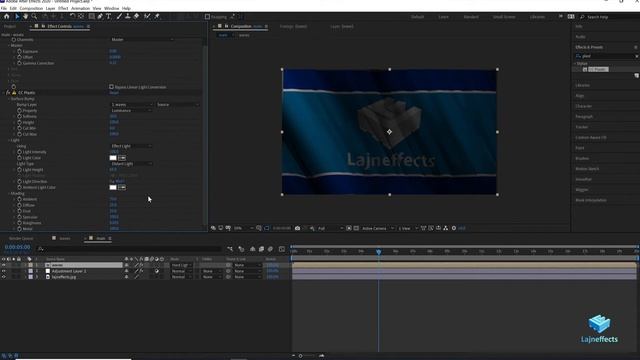
Task: Toggle Bypass Linear Light Conversion checkbox
Action: pos(111,87)
